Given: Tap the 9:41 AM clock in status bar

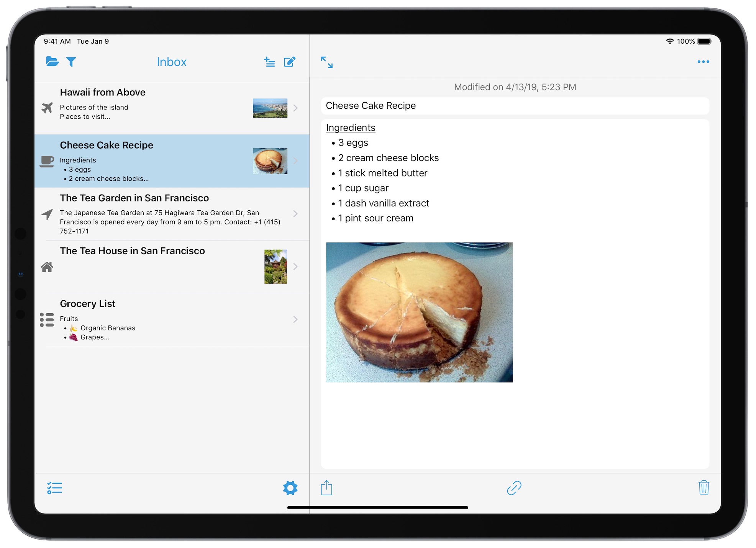Looking at the screenshot, I should click(57, 41).
